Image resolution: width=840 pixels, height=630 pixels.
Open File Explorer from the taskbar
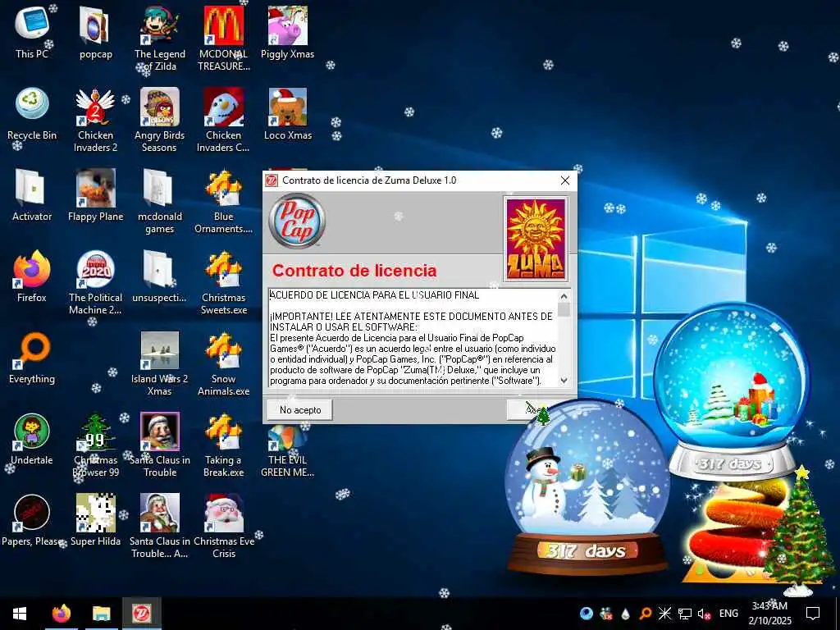tap(101, 614)
